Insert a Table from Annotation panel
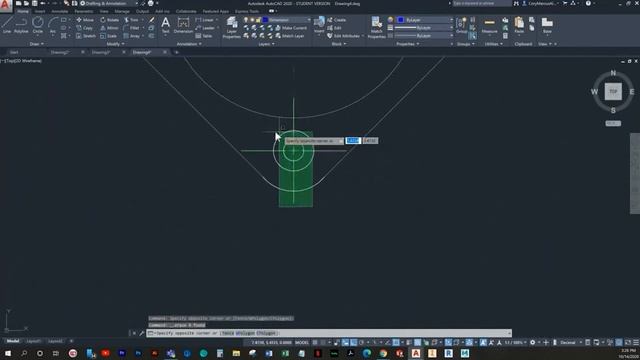Viewport: 640px width, 360px height. 204,36
